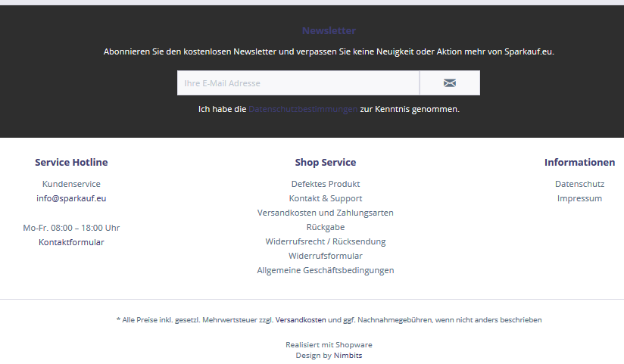Click Versandkosten link in price note
Viewport: 624px width, 364px height.
click(301, 320)
